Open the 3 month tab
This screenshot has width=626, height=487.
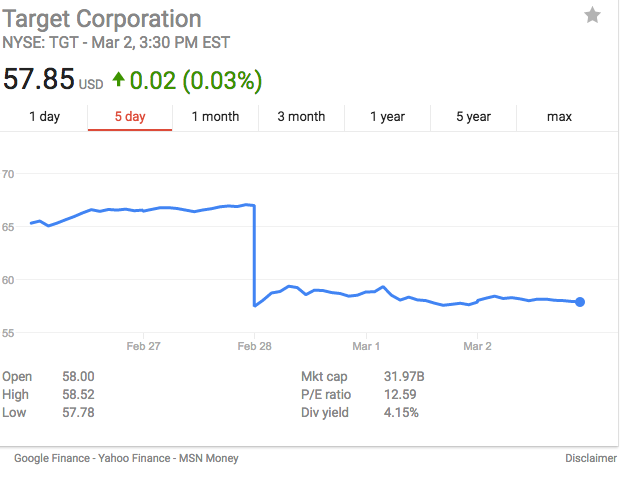[301, 117]
